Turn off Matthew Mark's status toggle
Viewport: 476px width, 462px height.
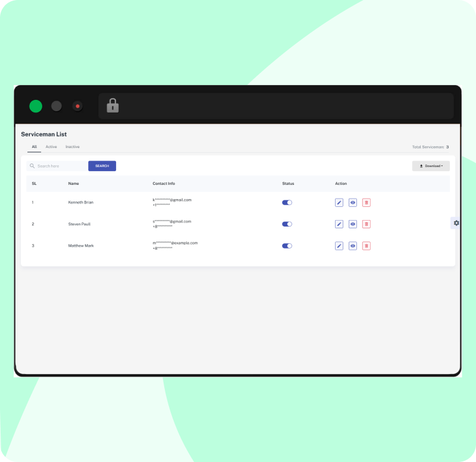pyautogui.click(x=287, y=246)
